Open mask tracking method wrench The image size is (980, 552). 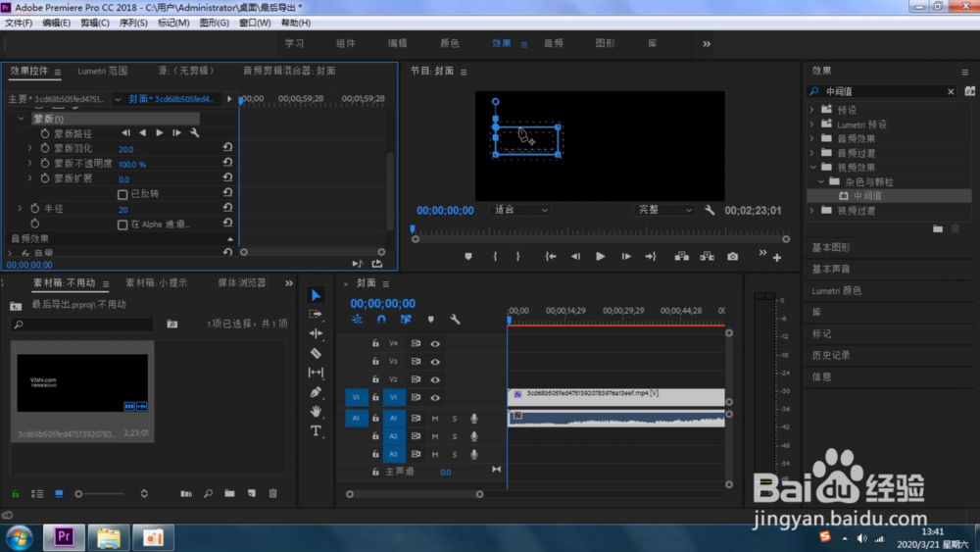[x=195, y=132]
